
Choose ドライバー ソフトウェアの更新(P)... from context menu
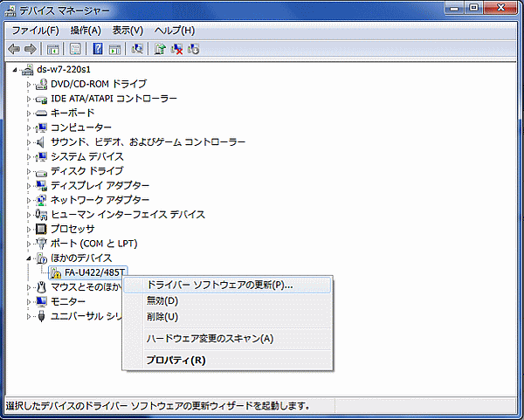click(227, 285)
